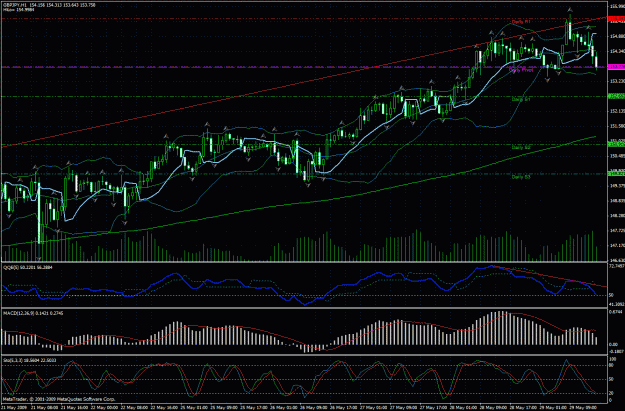
Task: Select the red trendline on QQE pane
Action: 549,276
